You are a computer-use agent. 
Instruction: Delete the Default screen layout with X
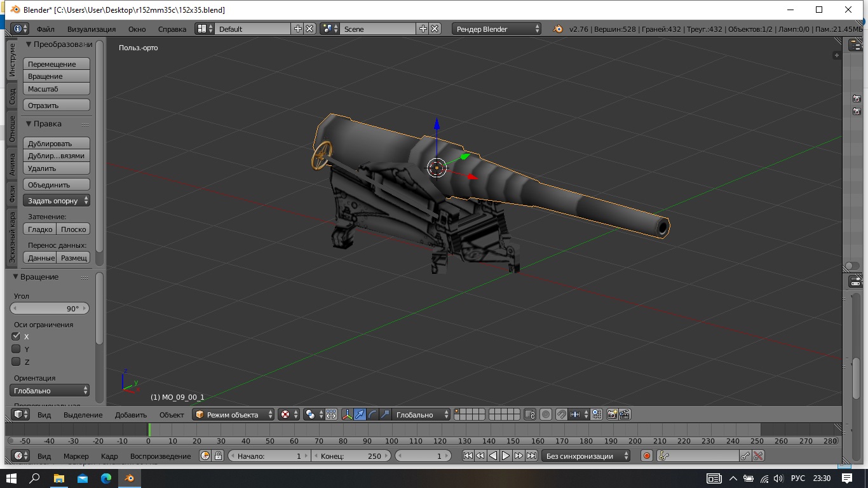point(309,29)
